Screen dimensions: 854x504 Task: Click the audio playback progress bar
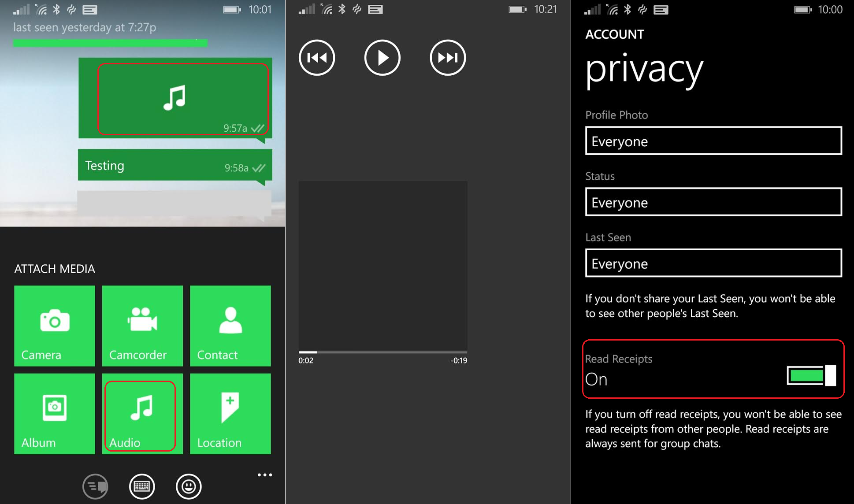[x=382, y=352]
